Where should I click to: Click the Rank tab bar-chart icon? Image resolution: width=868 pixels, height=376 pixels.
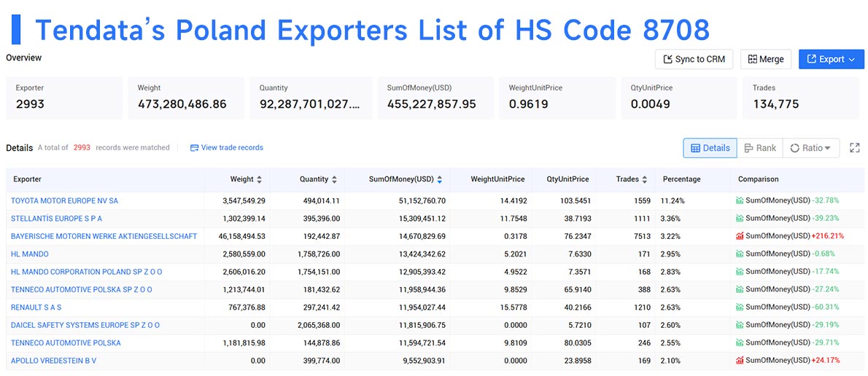(749, 148)
